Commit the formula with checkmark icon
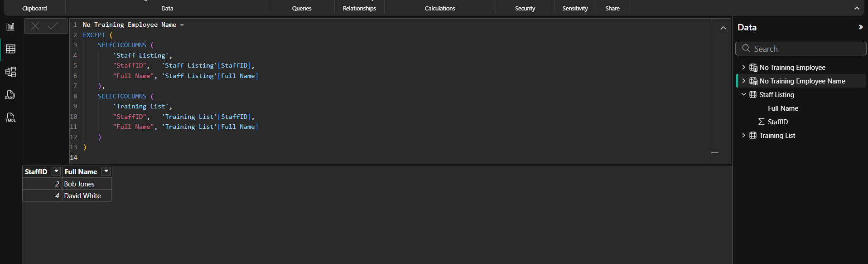 [53, 26]
